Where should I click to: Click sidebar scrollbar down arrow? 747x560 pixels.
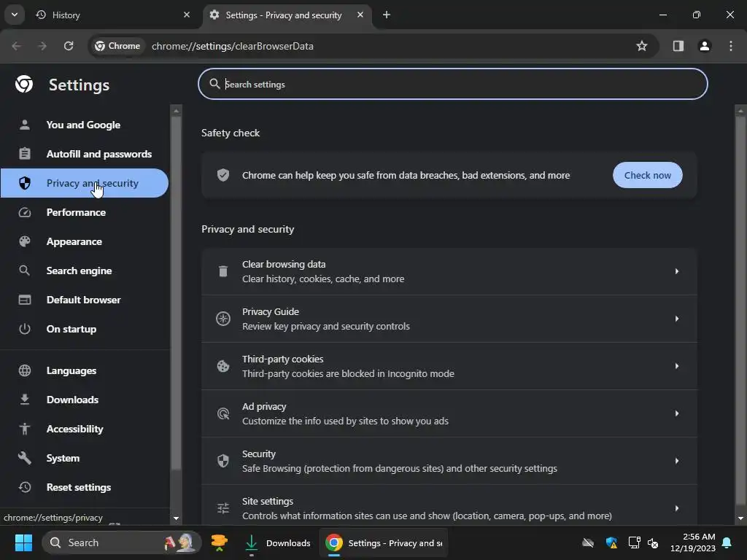(176, 518)
